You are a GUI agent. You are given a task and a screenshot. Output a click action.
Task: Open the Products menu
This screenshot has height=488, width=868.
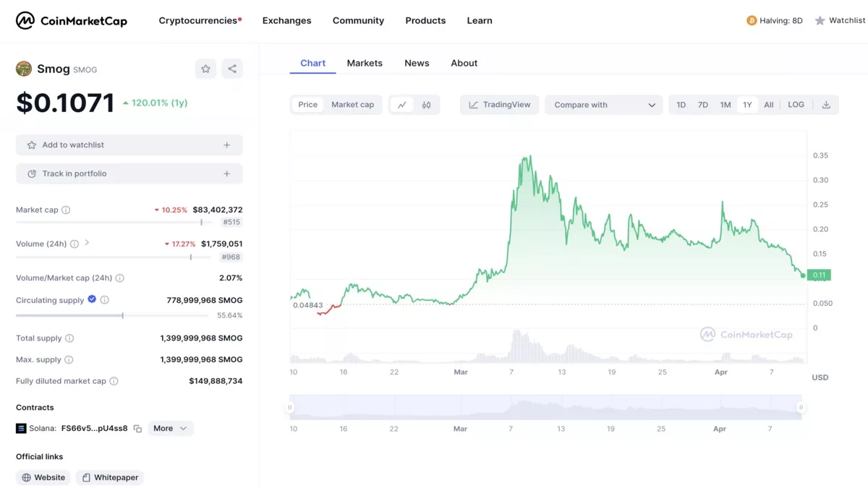425,20
